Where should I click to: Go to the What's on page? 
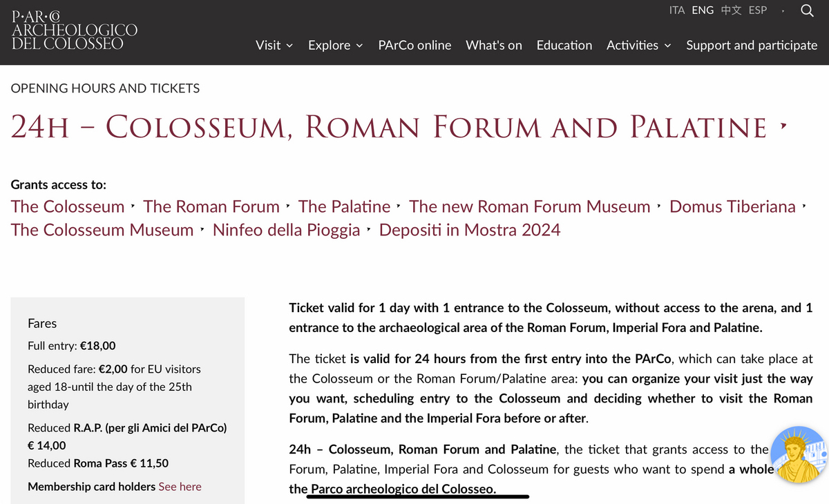click(494, 45)
